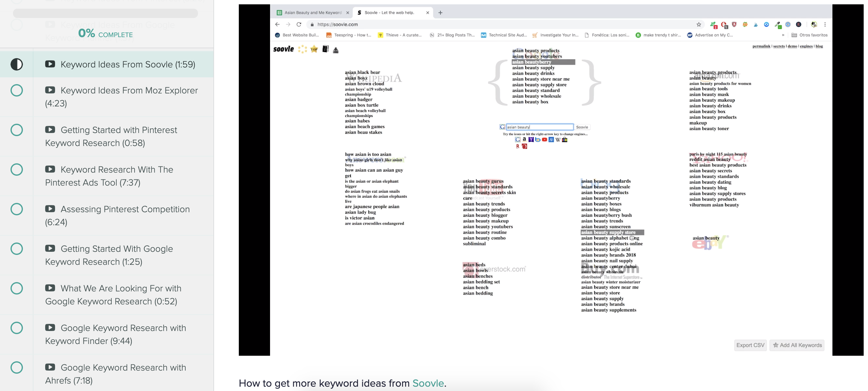868x391 pixels.
Task: Select Answers.com engine icon below search box
Action: click(551, 140)
